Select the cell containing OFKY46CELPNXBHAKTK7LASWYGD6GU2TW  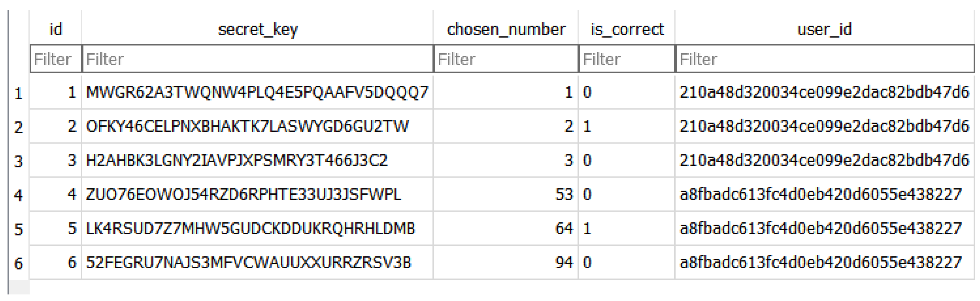247,126
